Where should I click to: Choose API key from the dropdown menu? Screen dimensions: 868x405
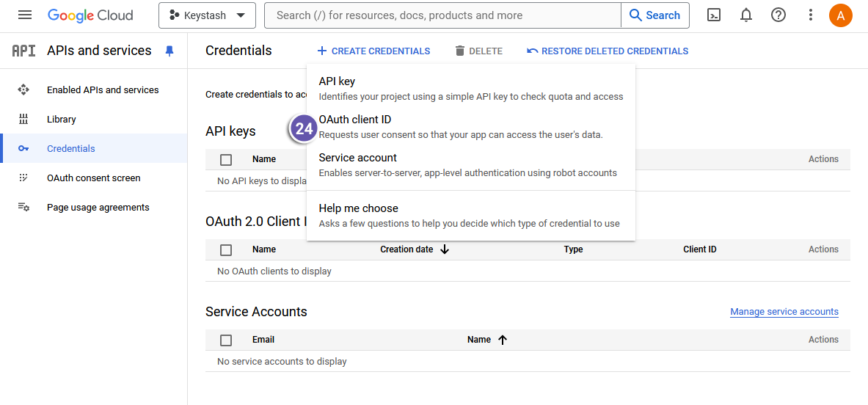coord(470,89)
